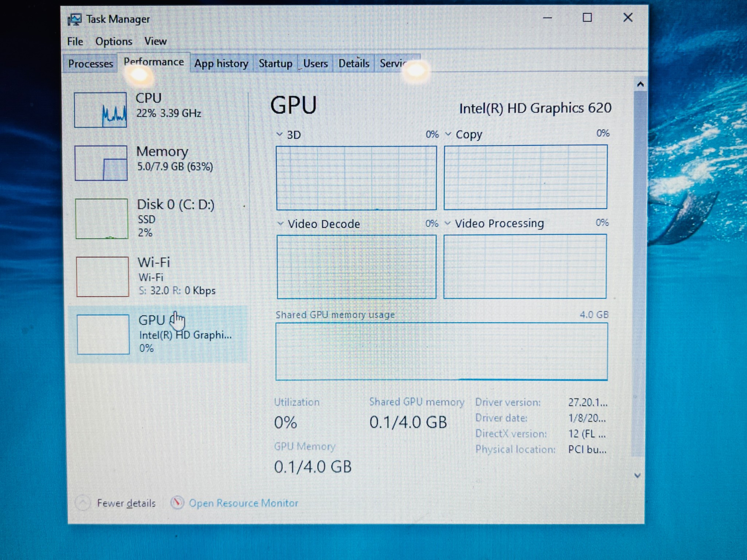Select the GPU graph thumbnail in sidebar

(103, 334)
